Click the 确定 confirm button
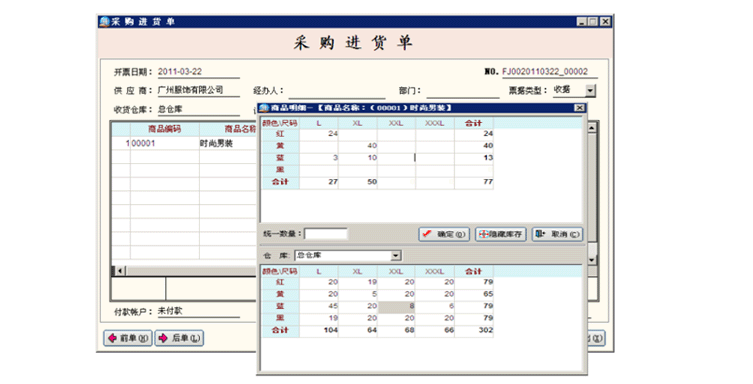Screen dimensions: 753x384 click(444, 234)
